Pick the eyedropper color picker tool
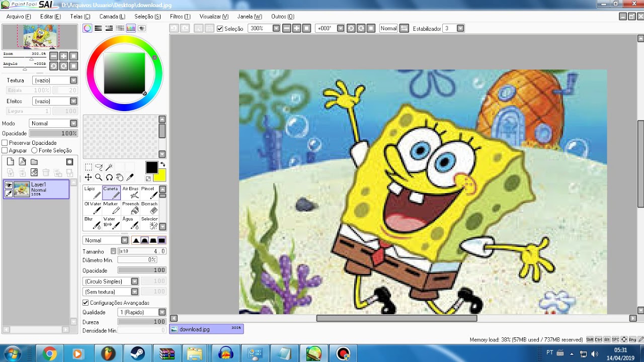The image size is (644, 362). (130, 177)
